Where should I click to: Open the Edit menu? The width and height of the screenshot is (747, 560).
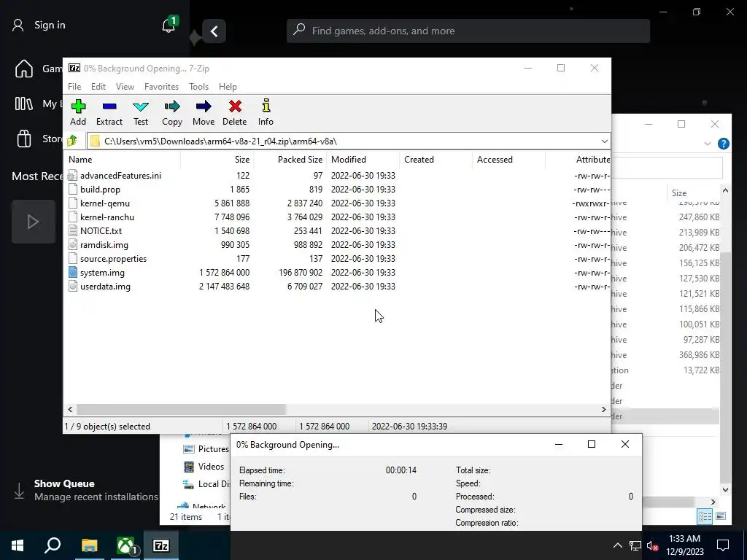(98, 87)
